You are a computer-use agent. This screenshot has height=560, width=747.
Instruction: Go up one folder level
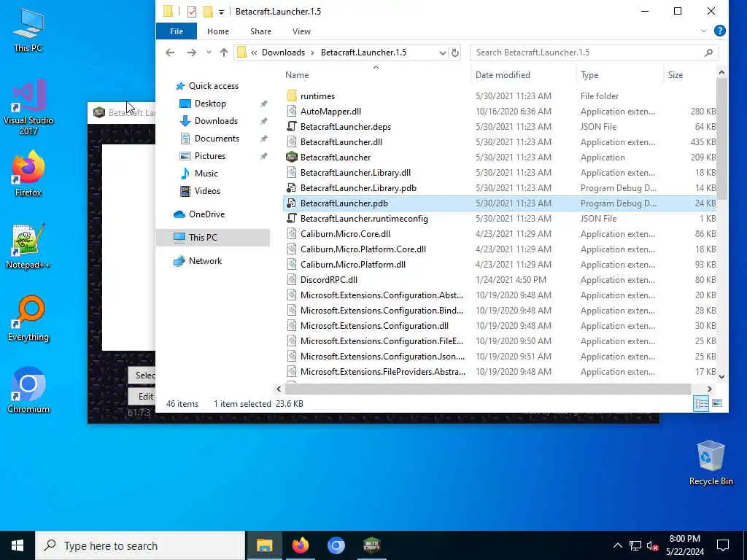(x=223, y=52)
